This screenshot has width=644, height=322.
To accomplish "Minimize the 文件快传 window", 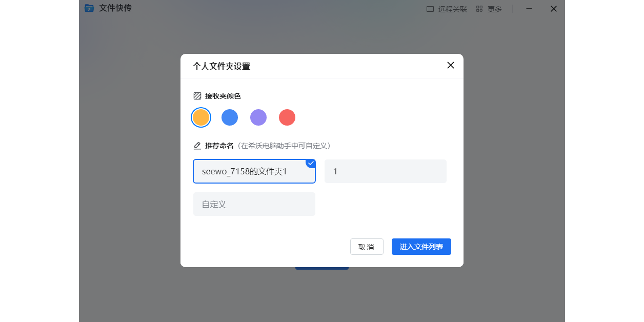I will coord(529,9).
